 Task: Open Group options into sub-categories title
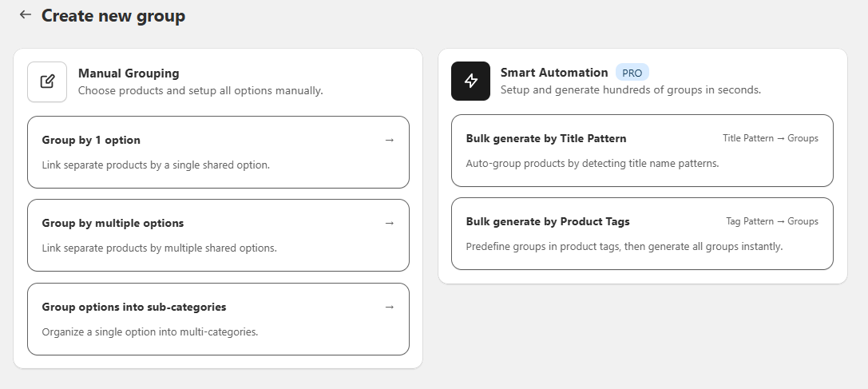pyautogui.click(x=133, y=307)
